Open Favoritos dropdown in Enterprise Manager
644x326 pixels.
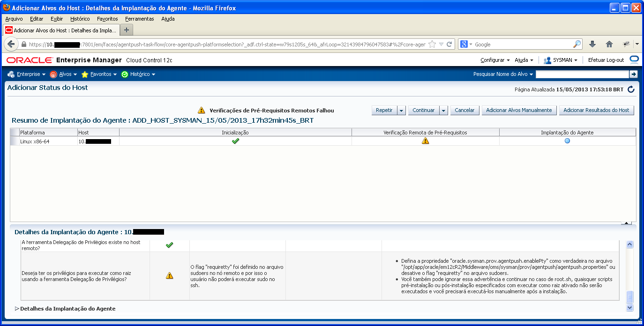click(x=99, y=74)
